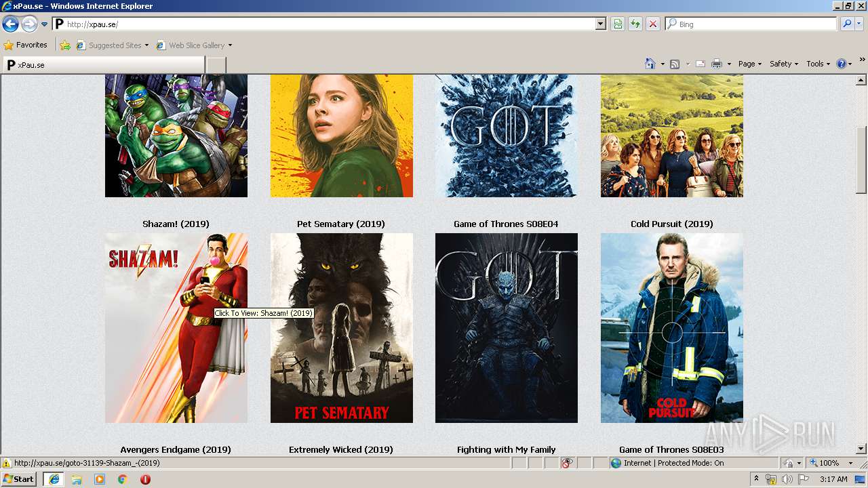Click the Print toolbar icon
The width and height of the screenshot is (868, 488).
coord(717,64)
